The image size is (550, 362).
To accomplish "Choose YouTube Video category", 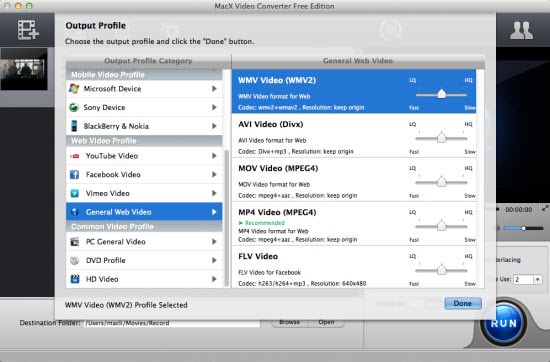I will coord(144,156).
